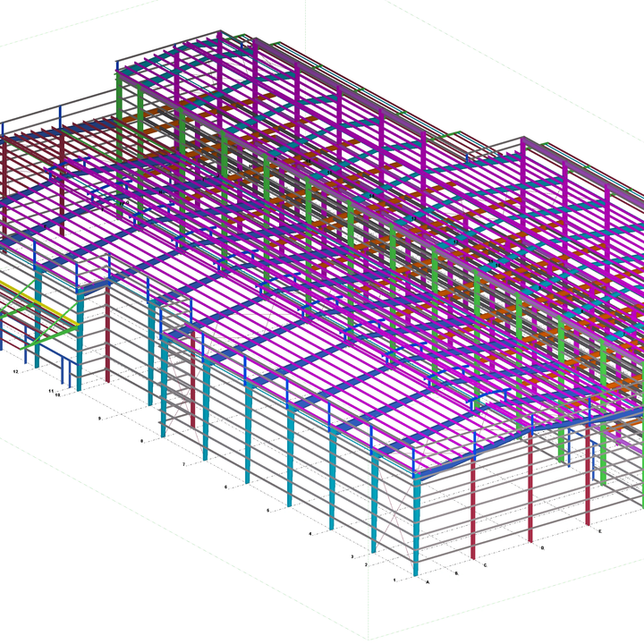644x644 pixels.
Task: Select grid line label "2"
Action: click(367, 564)
